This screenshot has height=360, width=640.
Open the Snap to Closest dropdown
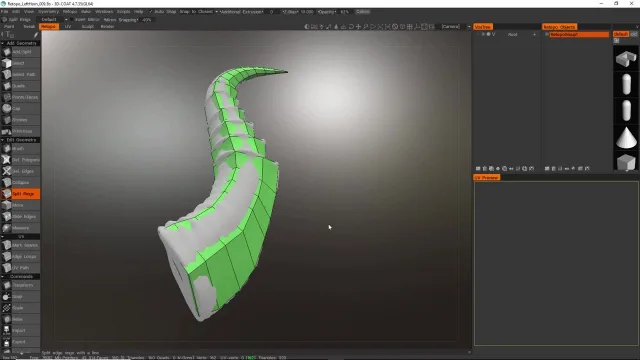point(199,12)
